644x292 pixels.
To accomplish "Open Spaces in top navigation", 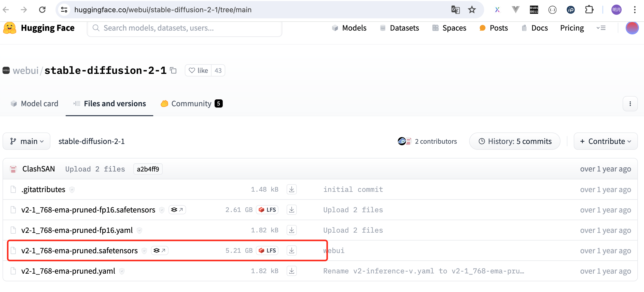I will tap(449, 28).
